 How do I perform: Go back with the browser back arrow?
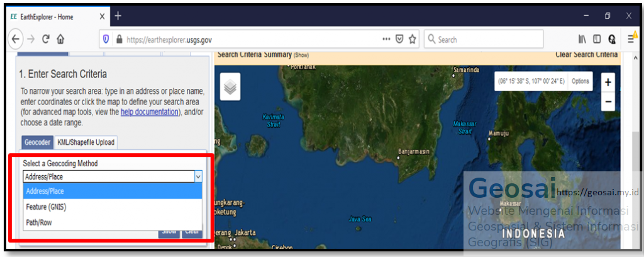[x=15, y=40]
